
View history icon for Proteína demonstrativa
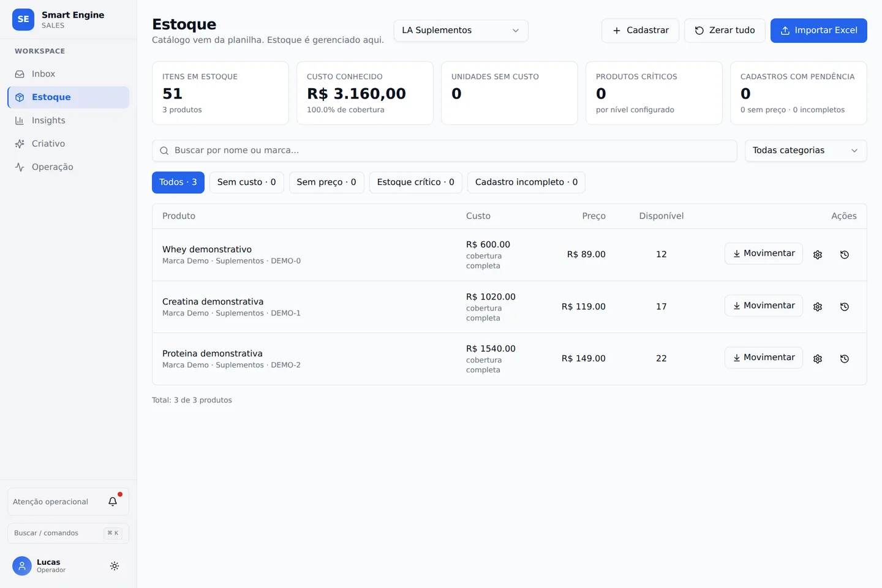pos(845,359)
